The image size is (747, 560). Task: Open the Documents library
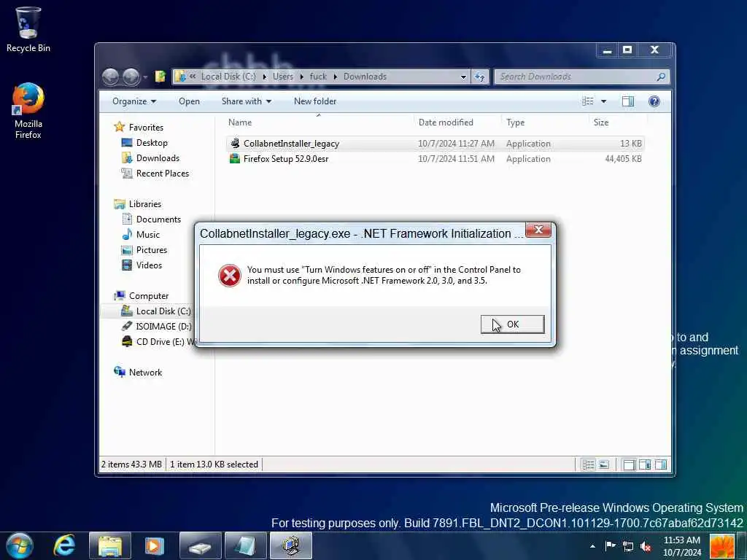pos(158,219)
